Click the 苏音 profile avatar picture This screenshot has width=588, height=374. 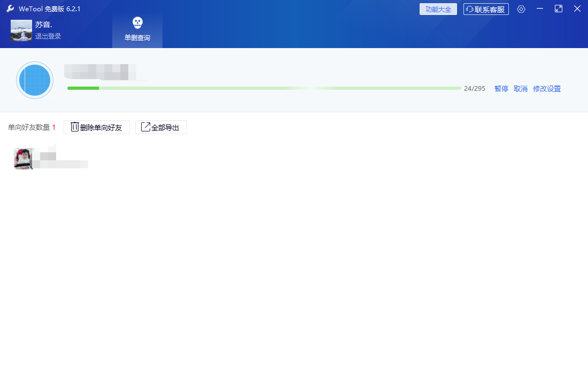(x=21, y=30)
